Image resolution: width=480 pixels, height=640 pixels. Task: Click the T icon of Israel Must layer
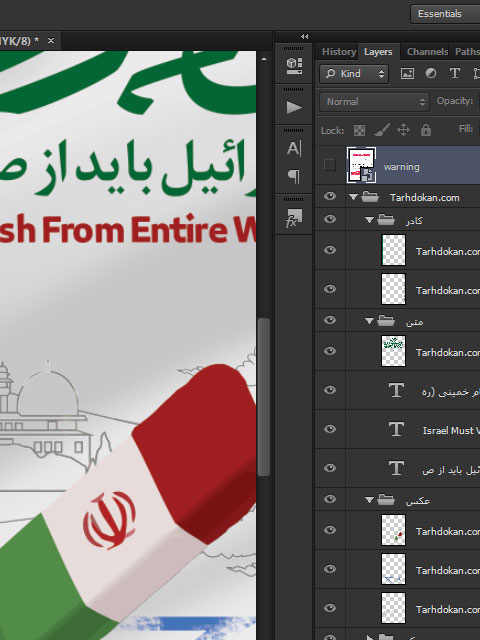(396, 429)
